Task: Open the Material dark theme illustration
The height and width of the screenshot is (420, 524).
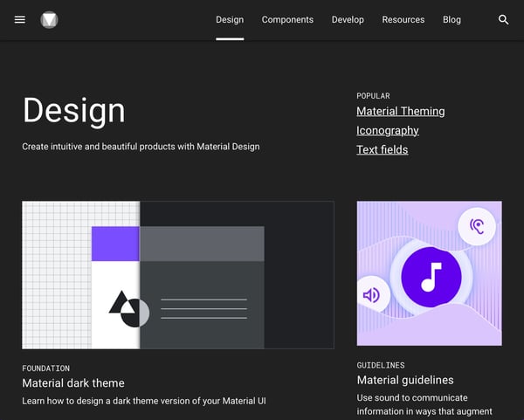Action: (x=178, y=275)
